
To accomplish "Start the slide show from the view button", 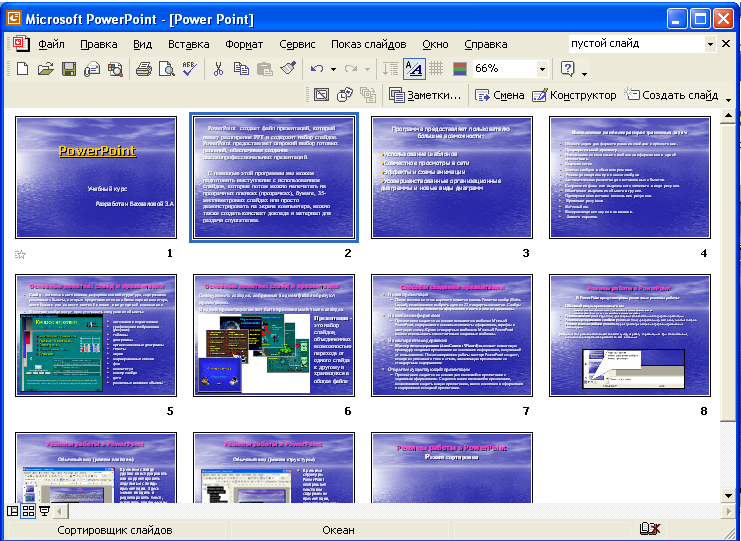I will tap(44, 511).
